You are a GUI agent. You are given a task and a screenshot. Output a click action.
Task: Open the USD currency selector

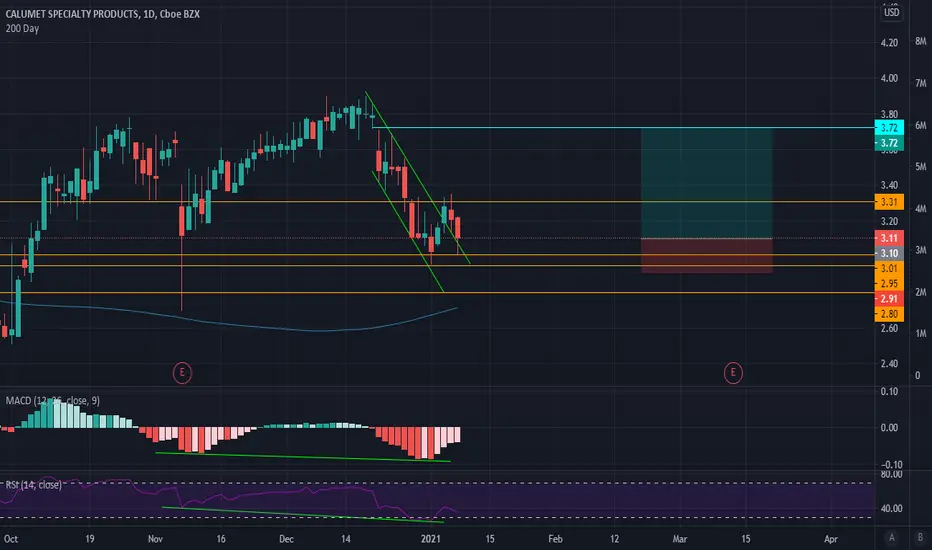891,12
